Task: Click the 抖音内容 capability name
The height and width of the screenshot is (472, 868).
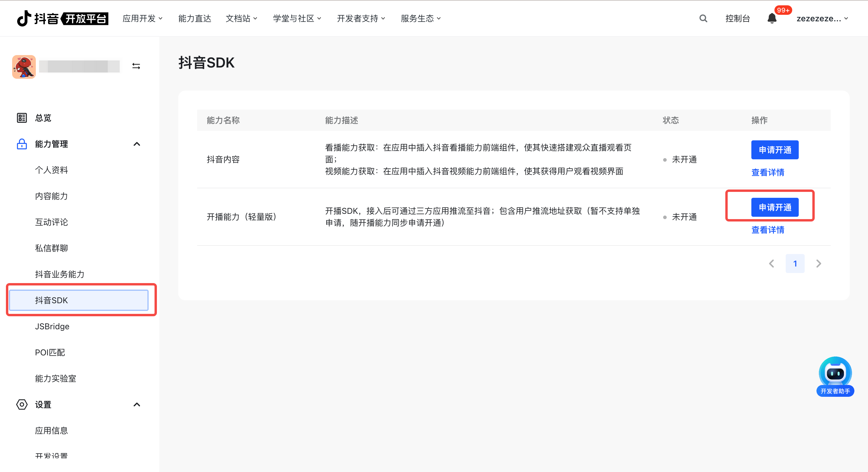Action: (x=223, y=159)
